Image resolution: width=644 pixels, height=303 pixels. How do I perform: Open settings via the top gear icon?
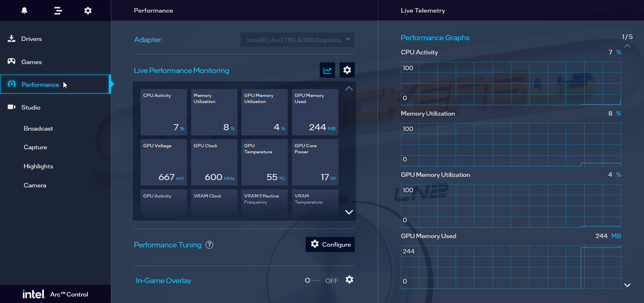pos(88,11)
